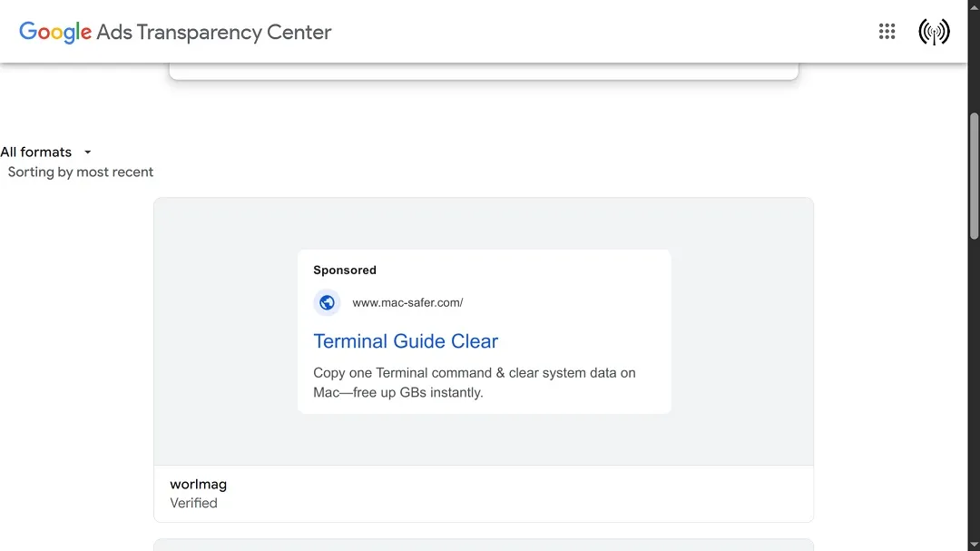The image size is (980, 551).
Task: Click the scrollbar down arrow
Action: [974, 546]
